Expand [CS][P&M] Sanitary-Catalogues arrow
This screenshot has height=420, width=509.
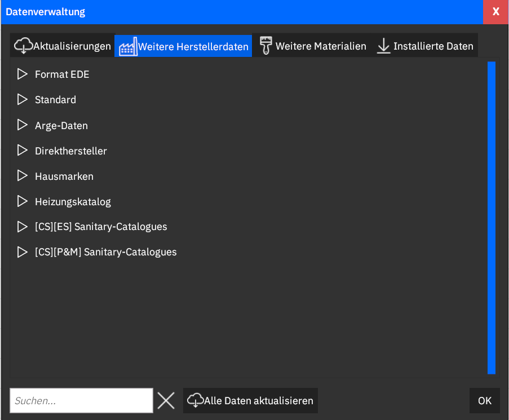point(22,252)
